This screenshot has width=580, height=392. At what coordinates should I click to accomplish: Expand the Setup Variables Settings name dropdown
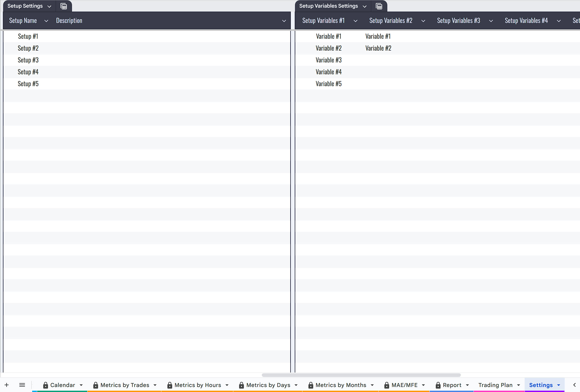point(365,6)
